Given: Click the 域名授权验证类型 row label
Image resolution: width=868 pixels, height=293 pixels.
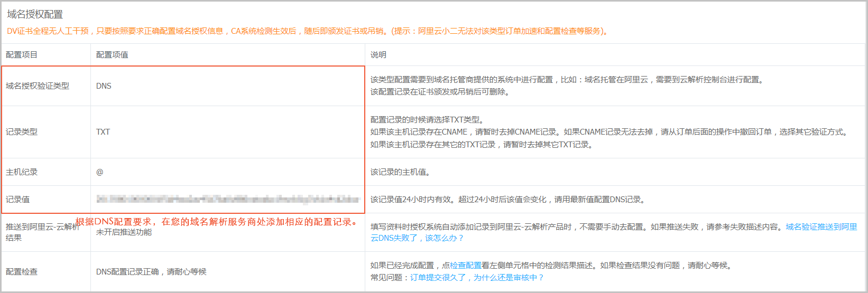Looking at the screenshot, I should click(x=38, y=86).
